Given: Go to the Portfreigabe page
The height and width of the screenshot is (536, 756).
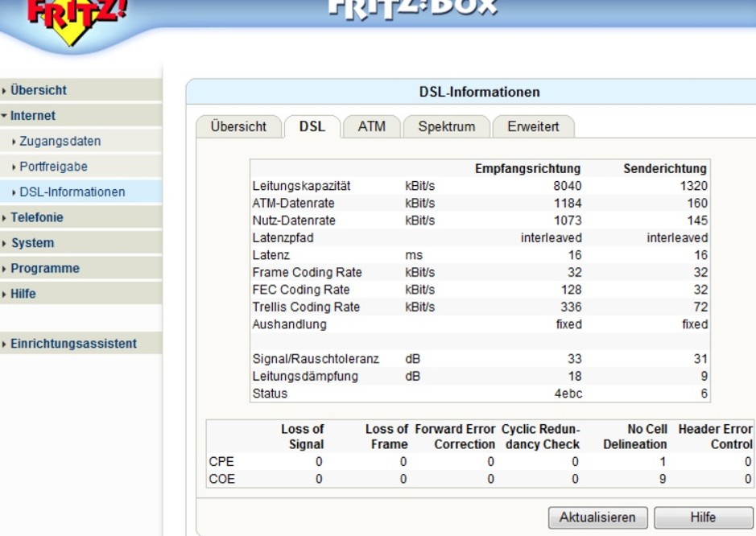Looking at the screenshot, I should (x=54, y=167).
